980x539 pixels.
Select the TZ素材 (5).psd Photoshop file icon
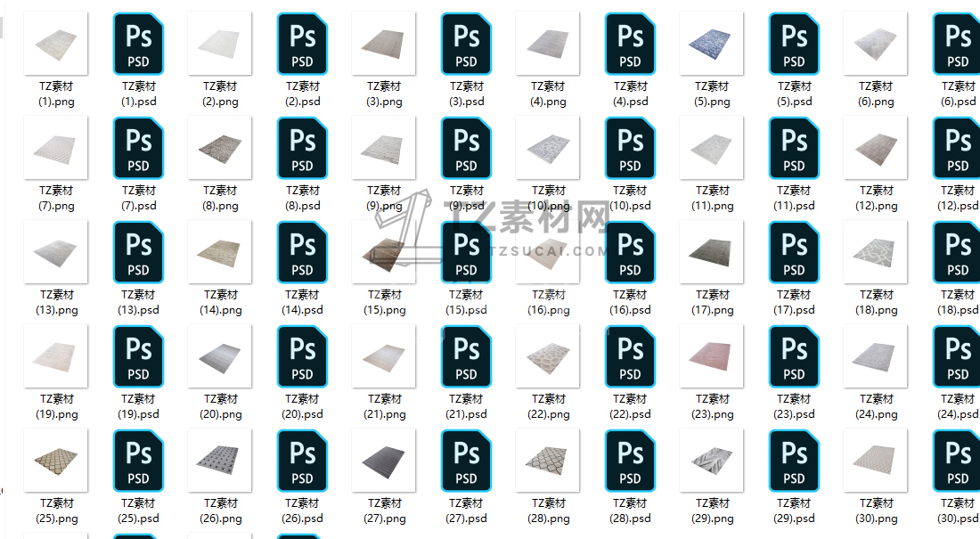pyautogui.click(x=794, y=44)
